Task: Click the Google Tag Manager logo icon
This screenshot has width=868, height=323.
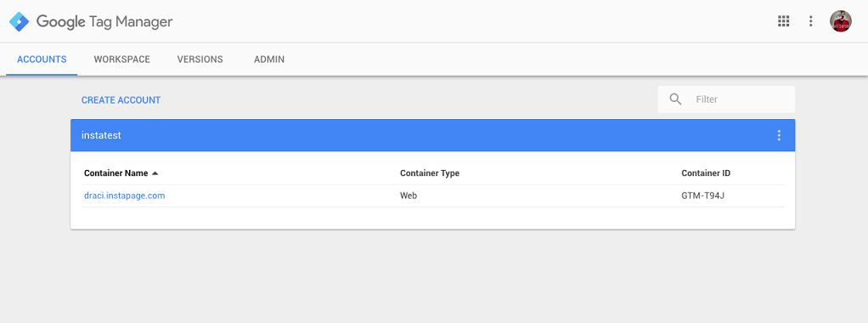Action: (19, 21)
